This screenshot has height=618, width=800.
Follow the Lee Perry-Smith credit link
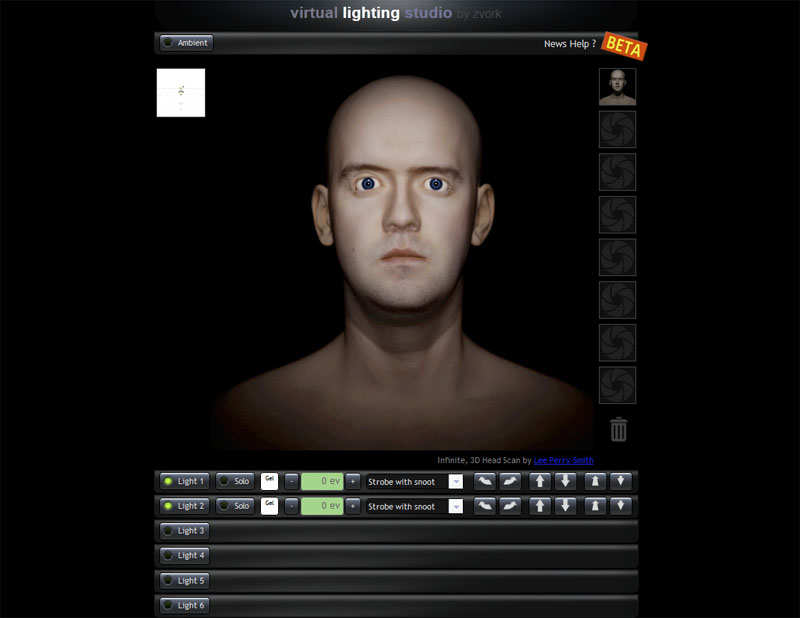tap(563, 460)
